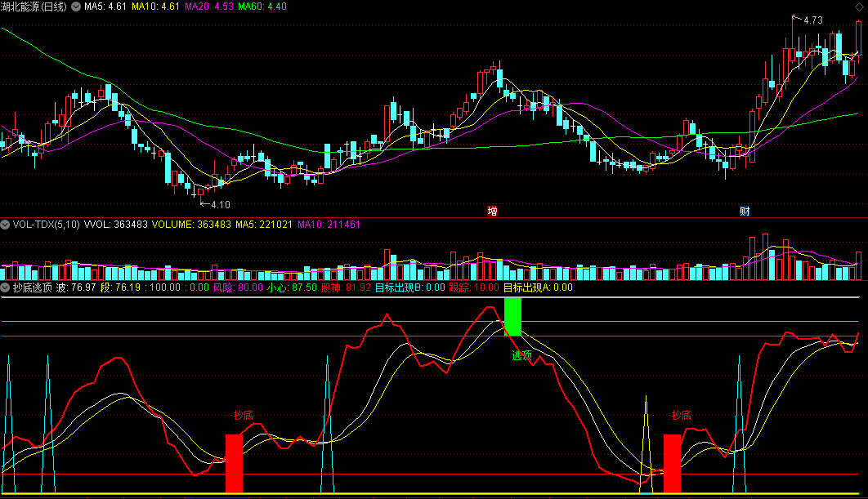Click the last candlestick on the right

858,38
